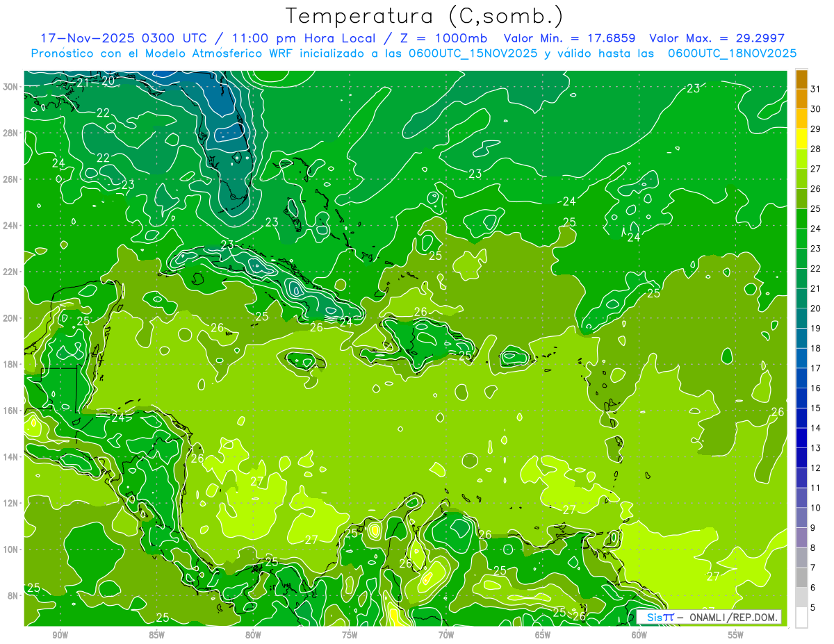
Task: Click the "90W" longitude axis label
Action: click(60, 635)
